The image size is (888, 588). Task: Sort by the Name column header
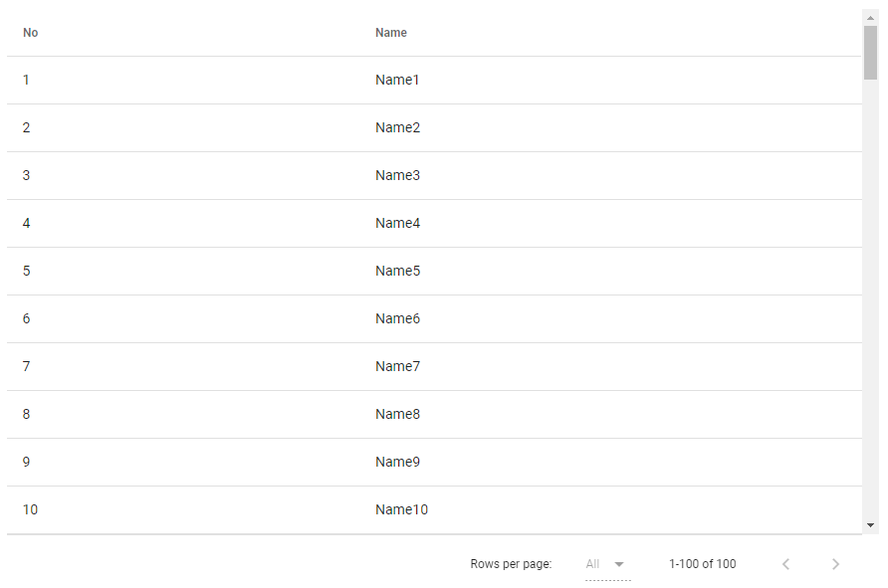pos(391,33)
